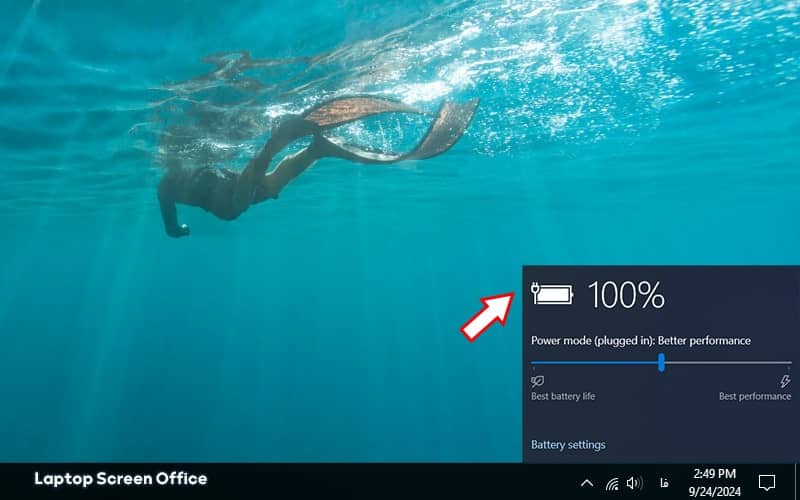Image resolution: width=800 pixels, height=500 pixels.
Task: Click the 'Best battery life' label
Action: (563, 396)
